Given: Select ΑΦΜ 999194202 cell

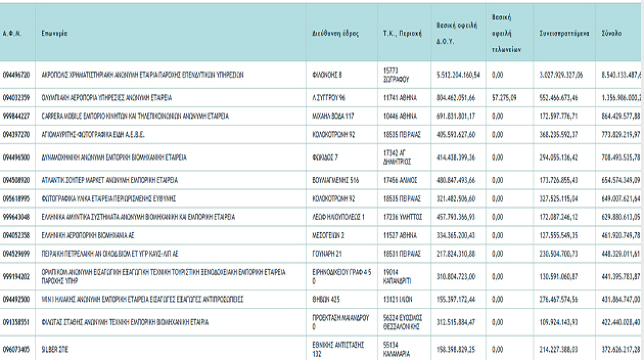Looking at the screenshot, I should [16, 277].
